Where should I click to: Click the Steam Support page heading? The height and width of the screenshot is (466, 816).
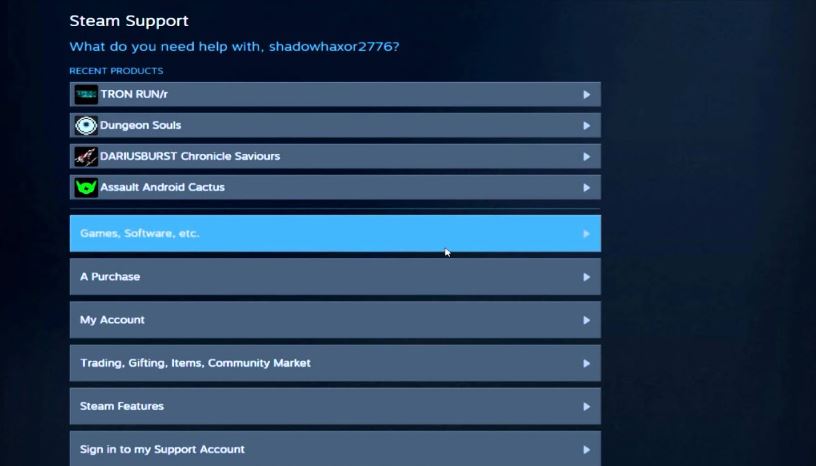(x=129, y=21)
